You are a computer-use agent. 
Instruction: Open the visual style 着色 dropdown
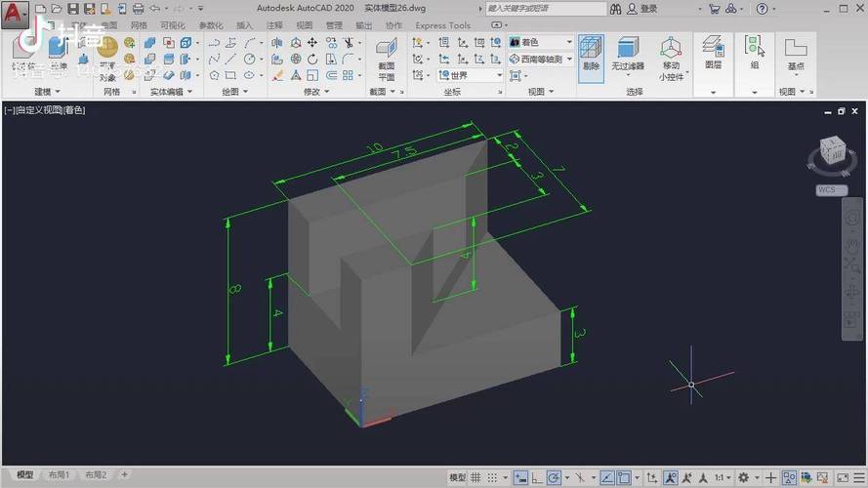(x=541, y=42)
